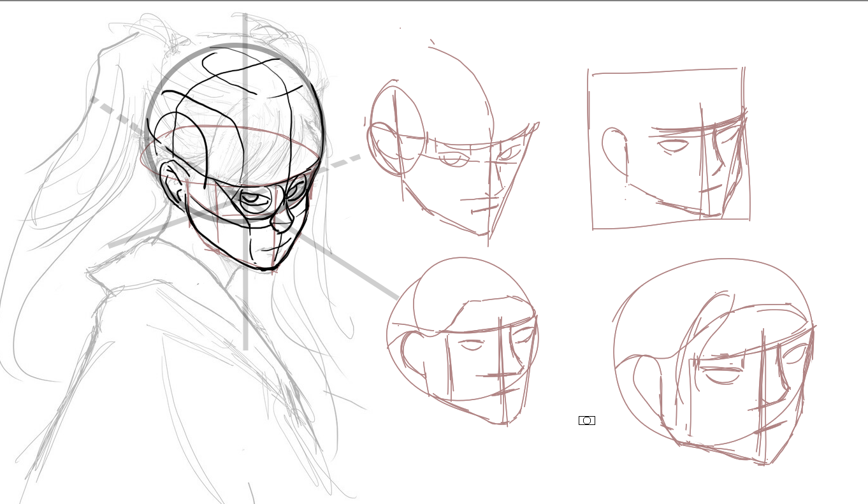Click the ear inside the square sketch

(616, 151)
